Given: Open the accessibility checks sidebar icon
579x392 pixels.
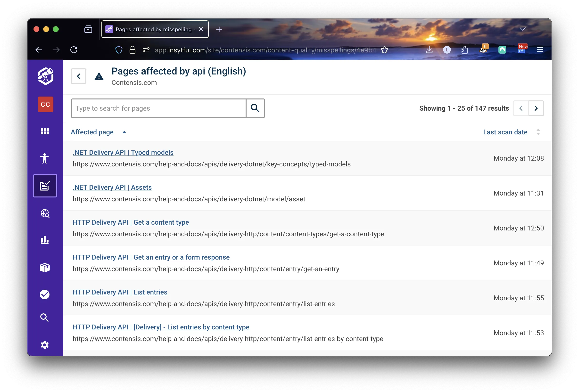Looking at the screenshot, I should (x=45, y=159).
